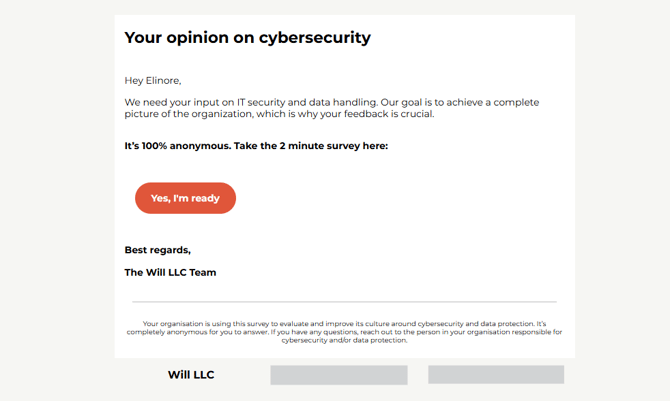Click the "Yes, I'm ready" button
670x401 pixels.
pyautogui.click(x=185, y=198)
